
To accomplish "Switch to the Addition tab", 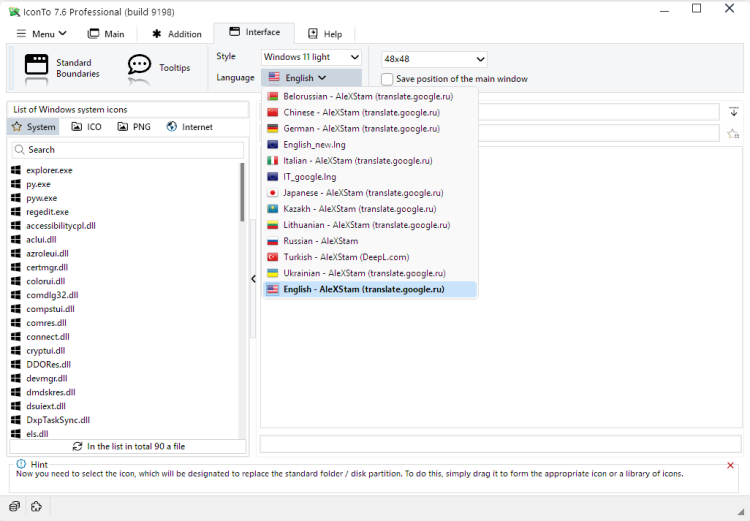I will coord(176,34).
